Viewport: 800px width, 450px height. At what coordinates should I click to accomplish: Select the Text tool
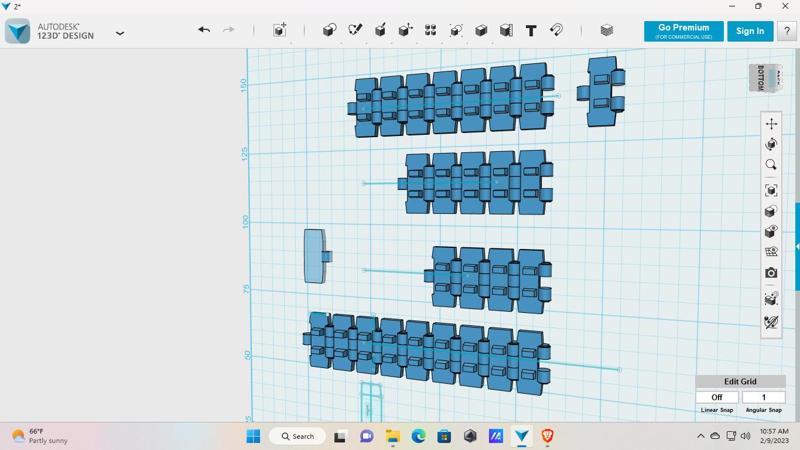531,30
